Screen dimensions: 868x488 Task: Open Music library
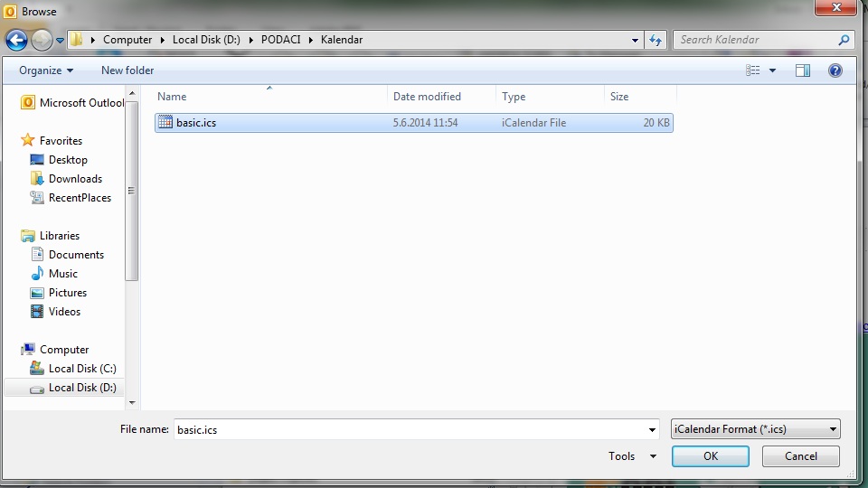click(63, 274)
